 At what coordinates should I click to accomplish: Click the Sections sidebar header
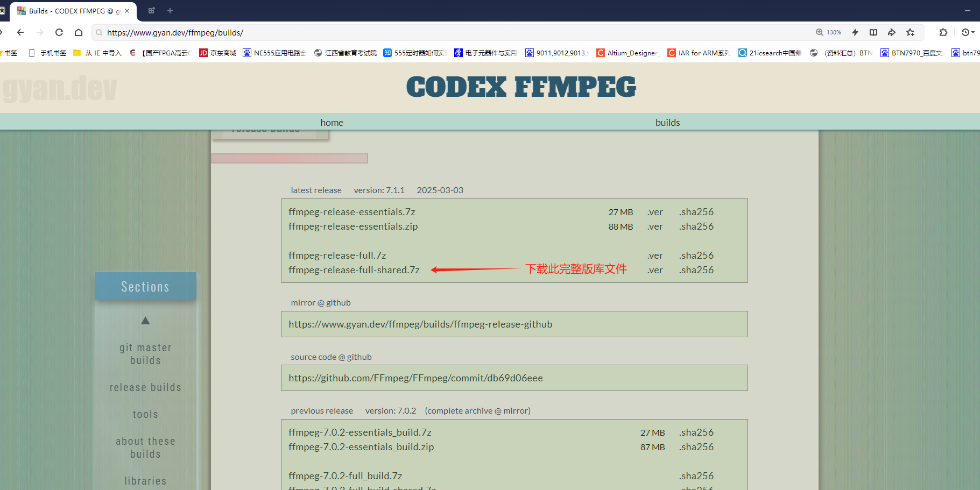[x=145, y=286]
